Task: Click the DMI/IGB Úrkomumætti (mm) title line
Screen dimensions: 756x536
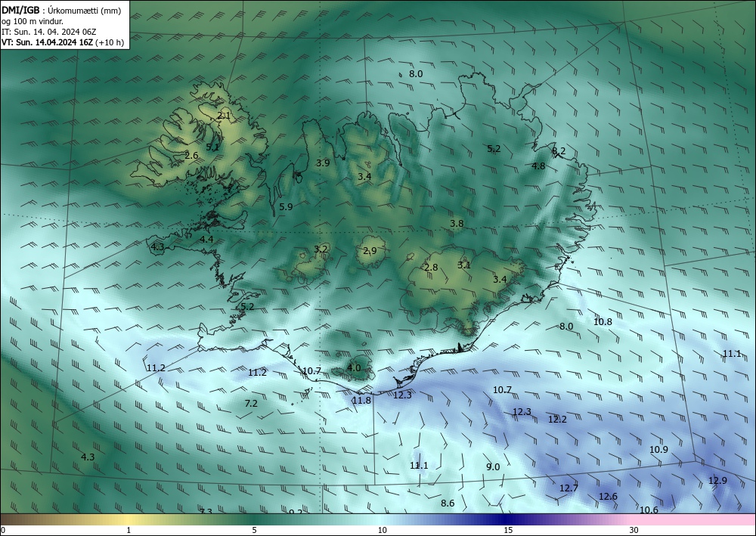Action: (61, 11)
